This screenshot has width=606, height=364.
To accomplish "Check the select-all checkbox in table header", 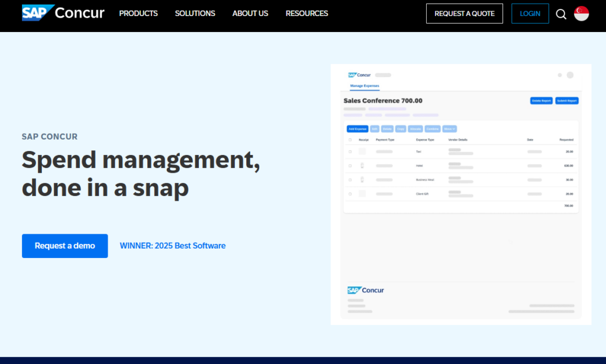I will (350, 140).
